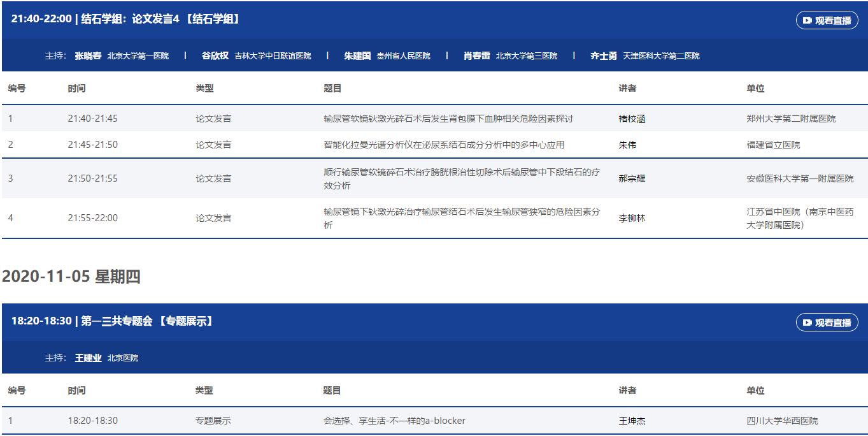Click speaker name 王坤杰
This screenshot has height=436, width=868.
(632, 421)
